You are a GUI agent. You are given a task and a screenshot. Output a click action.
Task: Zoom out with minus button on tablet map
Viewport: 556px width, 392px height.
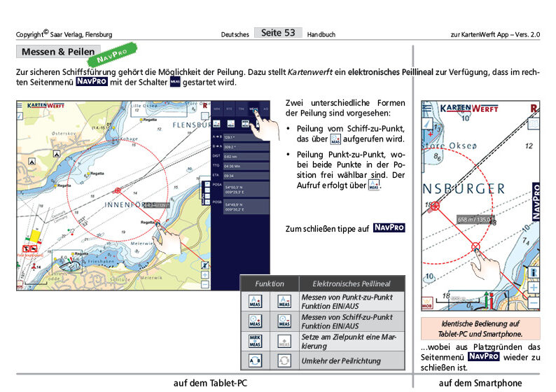[x=205, y=284]
